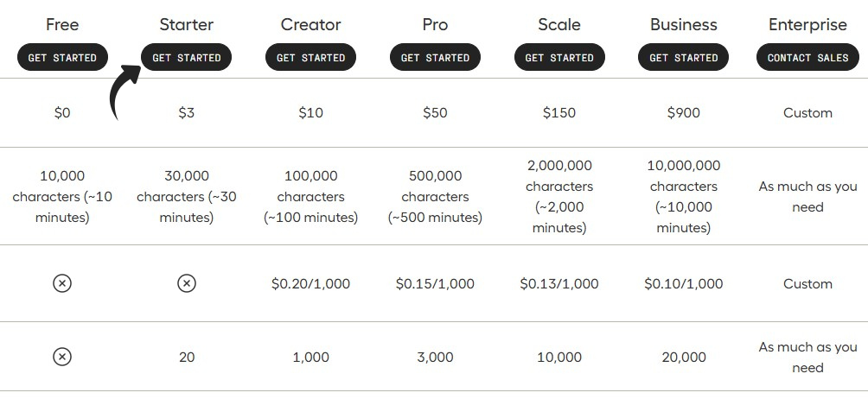The width and height of the screenshot is (868, 399).
Task: Click the $0.13/1,000 Scale rate
Action: click(559, 283)
